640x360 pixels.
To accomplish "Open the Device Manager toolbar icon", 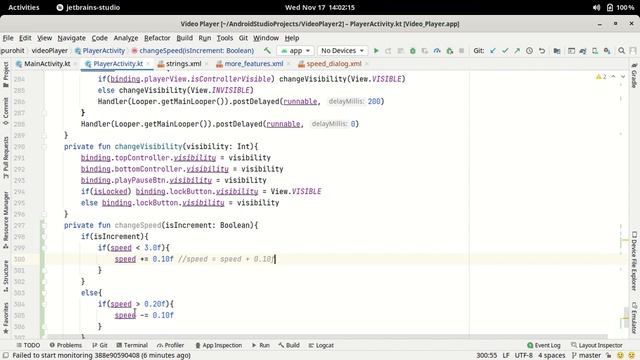I will pos(595,51).
